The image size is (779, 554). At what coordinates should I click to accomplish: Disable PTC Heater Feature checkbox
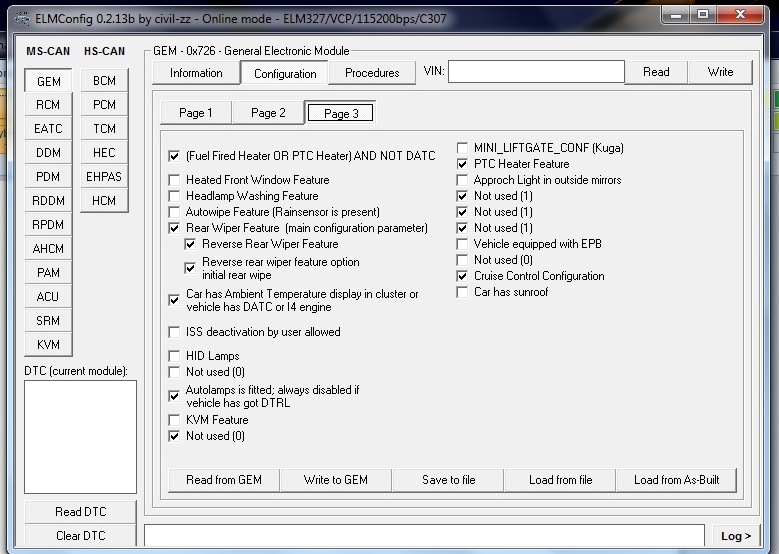click(x=463, y=164)
